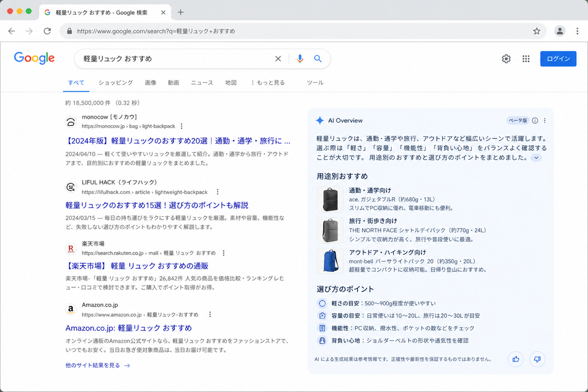
Task: Click the ログイン button
Action: point(558,58)
